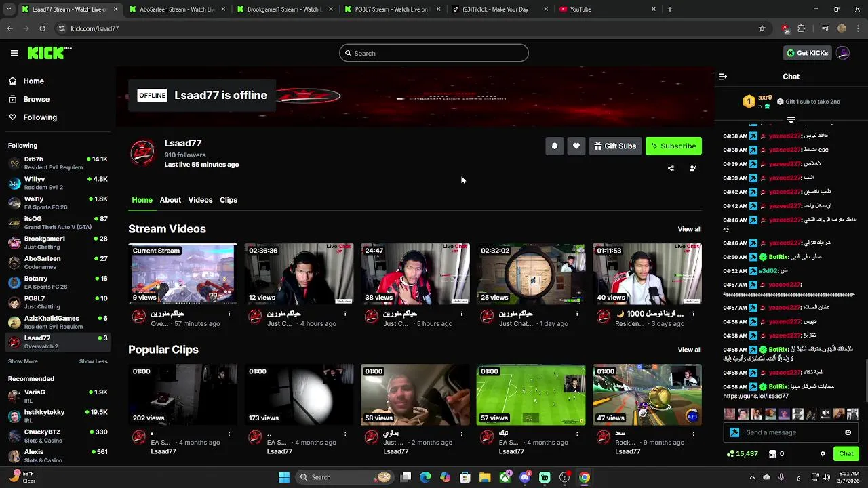
Task: View all Stream Videos
Action: coord(689,229)
